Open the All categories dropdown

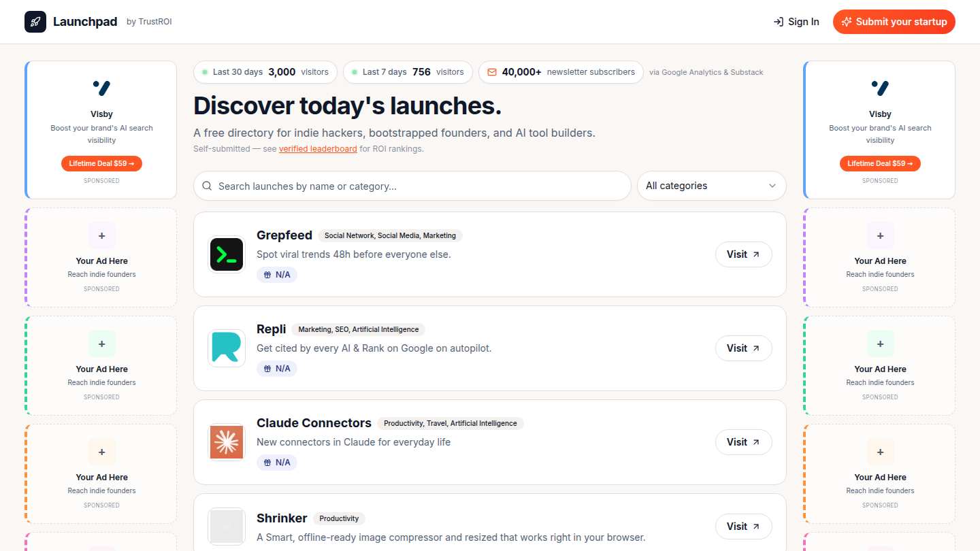click(711, 186)
